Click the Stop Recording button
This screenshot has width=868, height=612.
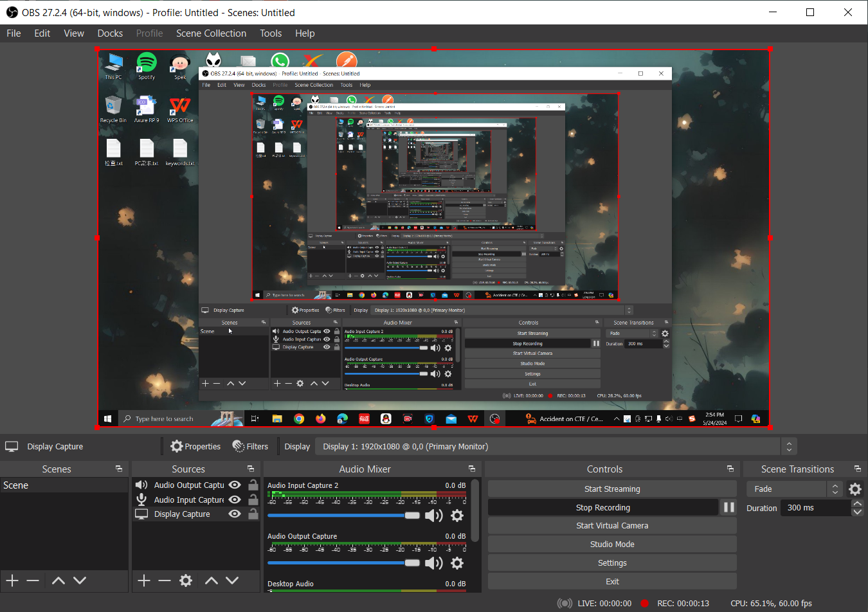602,507
